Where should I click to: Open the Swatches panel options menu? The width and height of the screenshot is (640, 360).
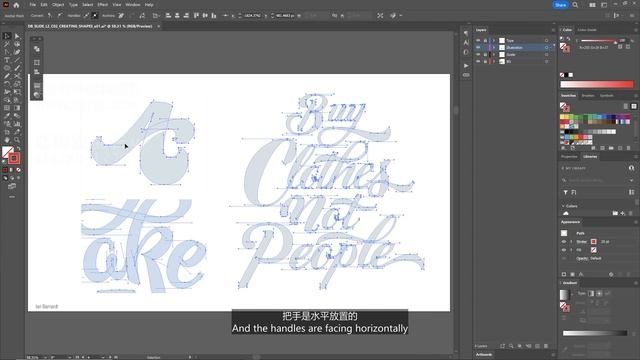(x=636, y=96)
